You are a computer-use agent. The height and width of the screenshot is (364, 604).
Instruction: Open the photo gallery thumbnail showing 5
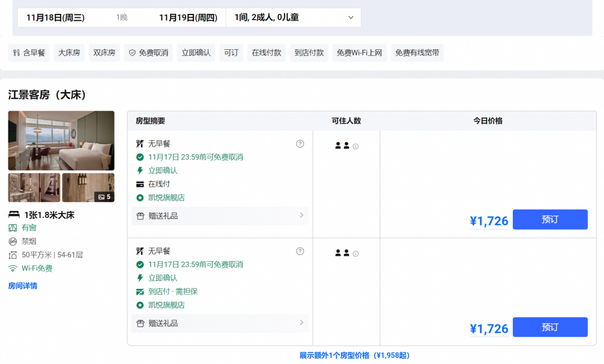click(x=88, y=187)
